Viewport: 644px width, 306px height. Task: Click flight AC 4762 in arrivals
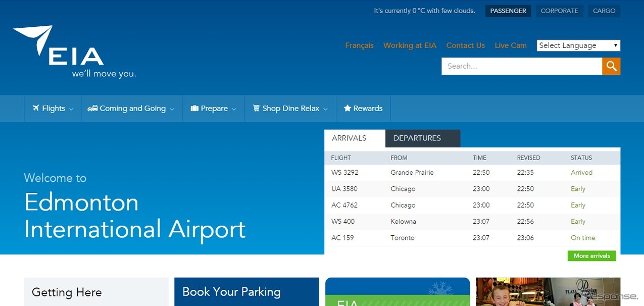pos(345,206)
